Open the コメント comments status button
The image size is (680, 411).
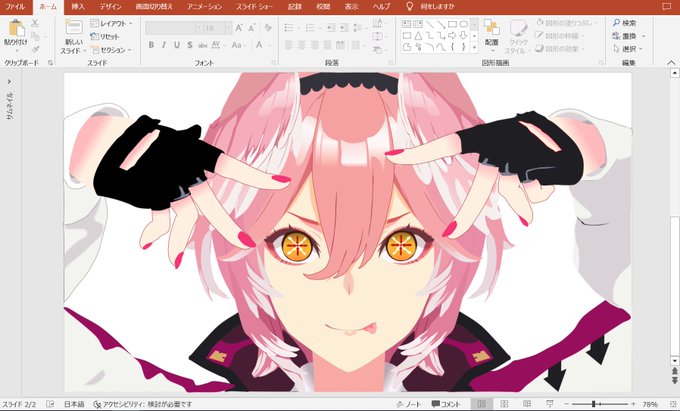(446, 404)
